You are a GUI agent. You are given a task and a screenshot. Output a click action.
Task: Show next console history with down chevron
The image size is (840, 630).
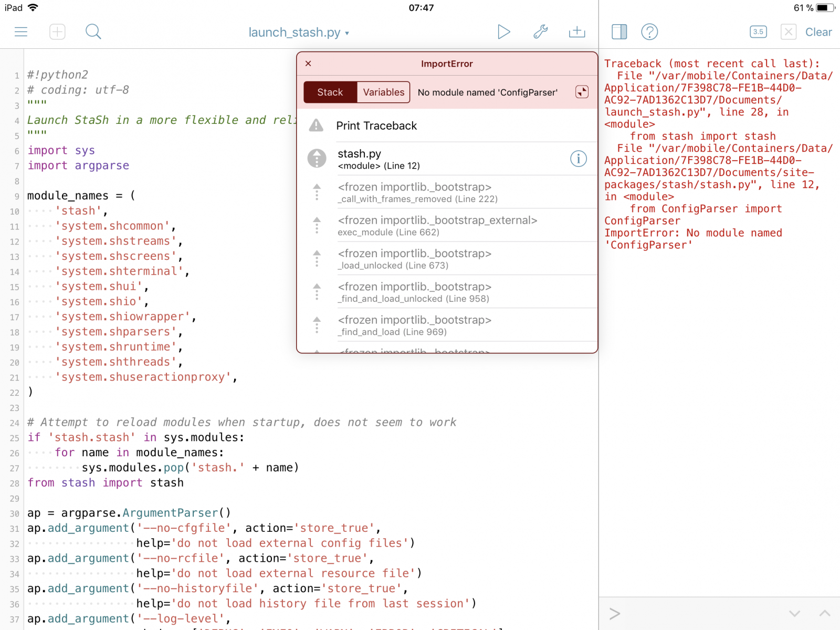tap(794, 613)
